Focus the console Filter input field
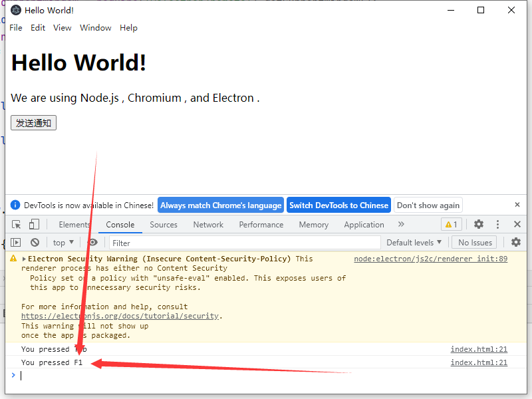The width and height of the screenshot is (532, 399). click(245, 243)
